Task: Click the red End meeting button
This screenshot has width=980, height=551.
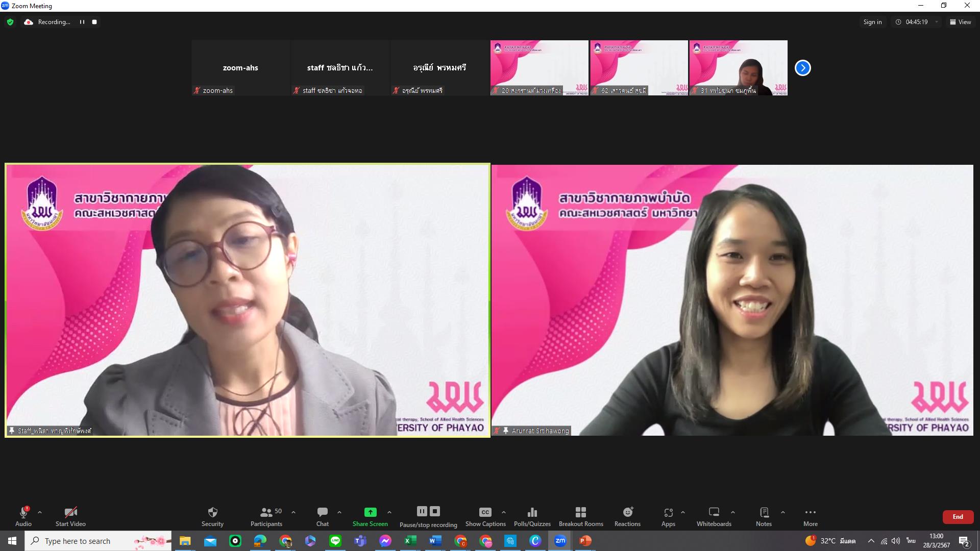Action: pos(958,517)
